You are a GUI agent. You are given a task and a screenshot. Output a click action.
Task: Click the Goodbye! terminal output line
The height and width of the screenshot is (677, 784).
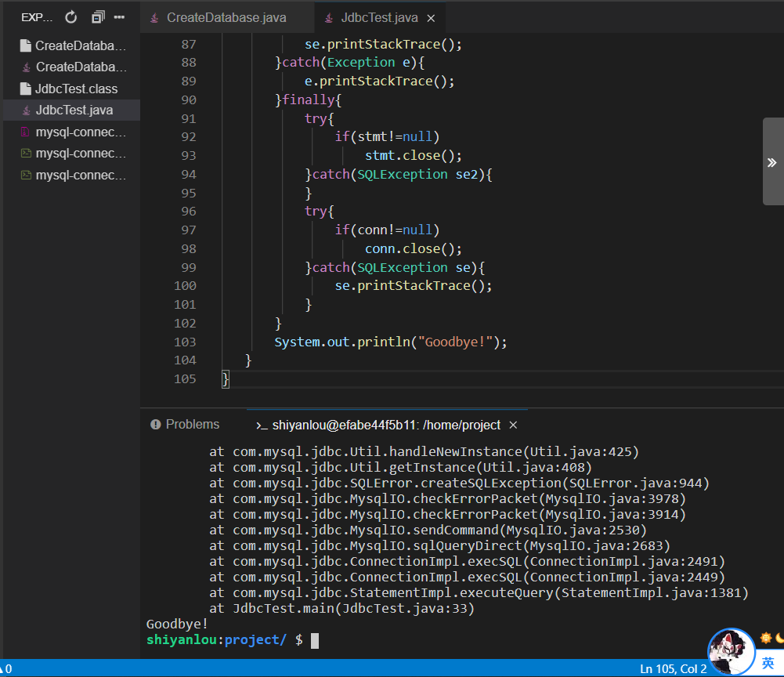pos(177,624)
